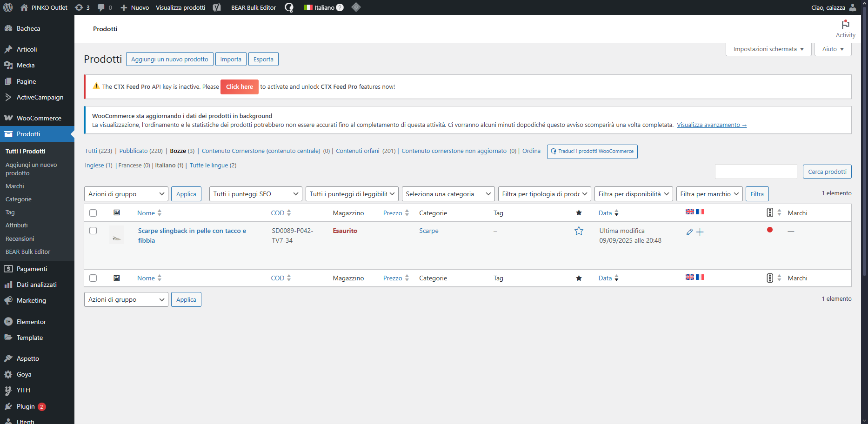Click the Scarpe slingback product thumbnail
Screen dimensions: 868x424
[x=117, y=235]
